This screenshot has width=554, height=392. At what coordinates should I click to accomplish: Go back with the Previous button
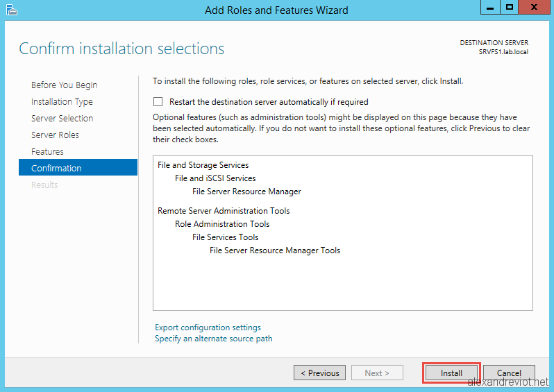[320, 373]
